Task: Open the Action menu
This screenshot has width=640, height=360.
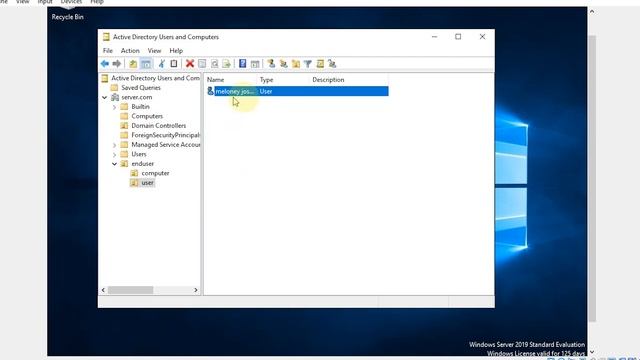Action: [x=130, y=51]
